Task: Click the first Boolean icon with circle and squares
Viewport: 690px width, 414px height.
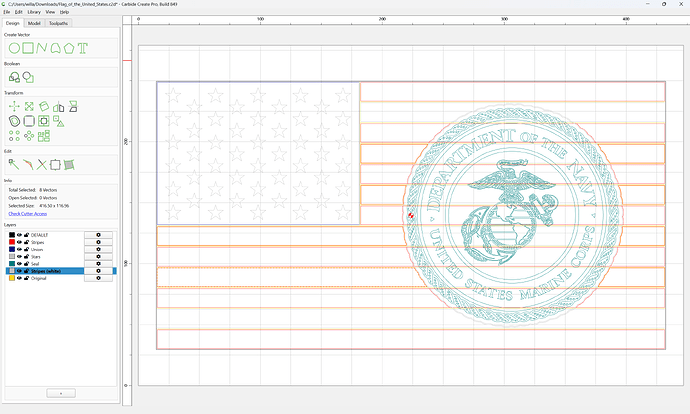Action: (14, 77)
